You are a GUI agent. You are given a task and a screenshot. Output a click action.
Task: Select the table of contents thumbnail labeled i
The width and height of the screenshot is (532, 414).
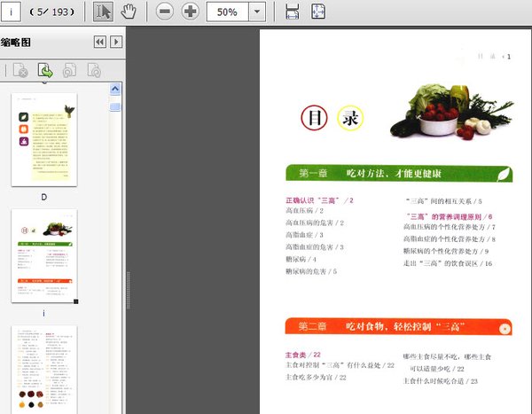[44, 256]
